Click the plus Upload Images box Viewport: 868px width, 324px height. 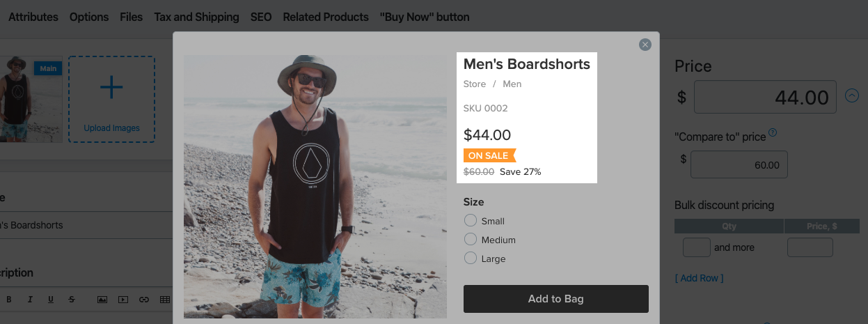[x=111, y=99]
